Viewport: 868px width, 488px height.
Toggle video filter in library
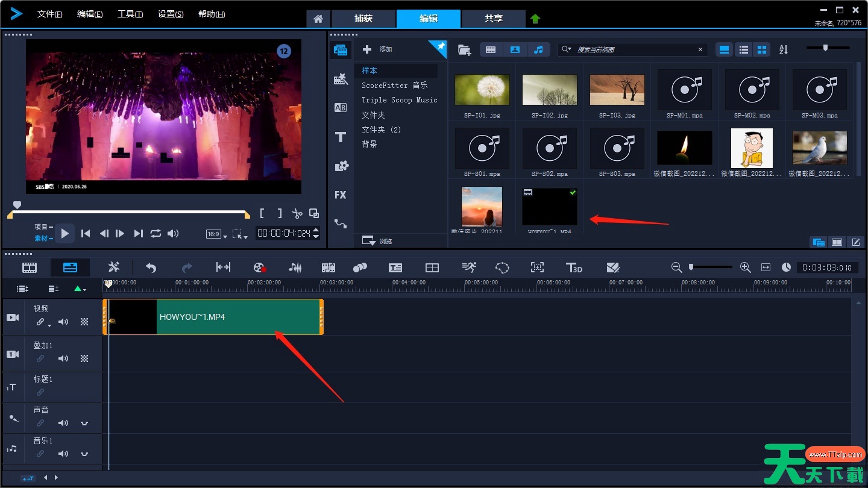pos(491,50)
